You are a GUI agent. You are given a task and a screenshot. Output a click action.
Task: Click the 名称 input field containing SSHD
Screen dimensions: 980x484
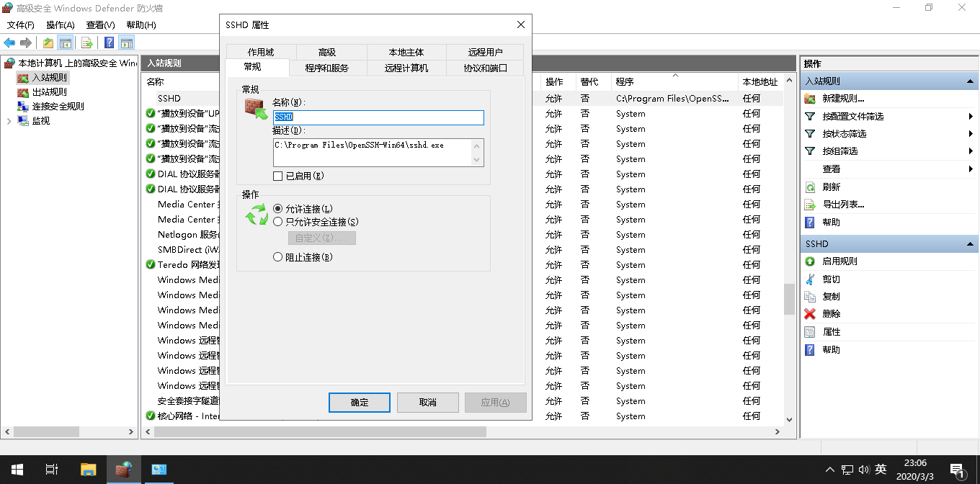coord(378,117)
